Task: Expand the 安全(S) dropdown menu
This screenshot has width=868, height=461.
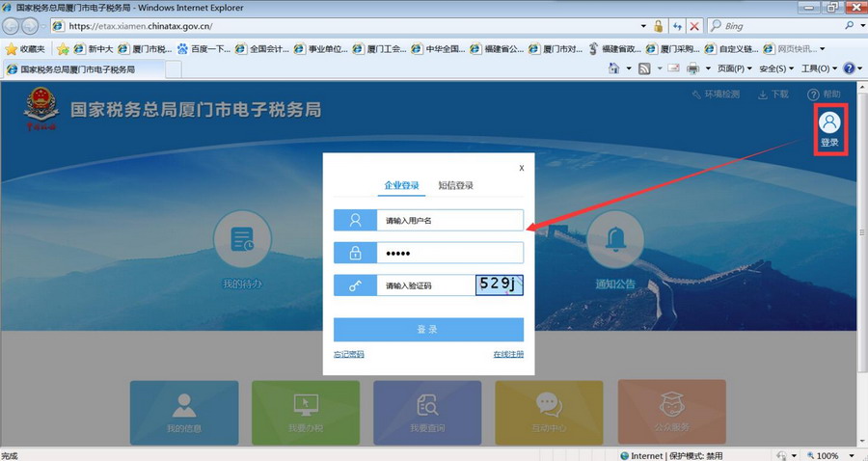Action: coord(776,69)
